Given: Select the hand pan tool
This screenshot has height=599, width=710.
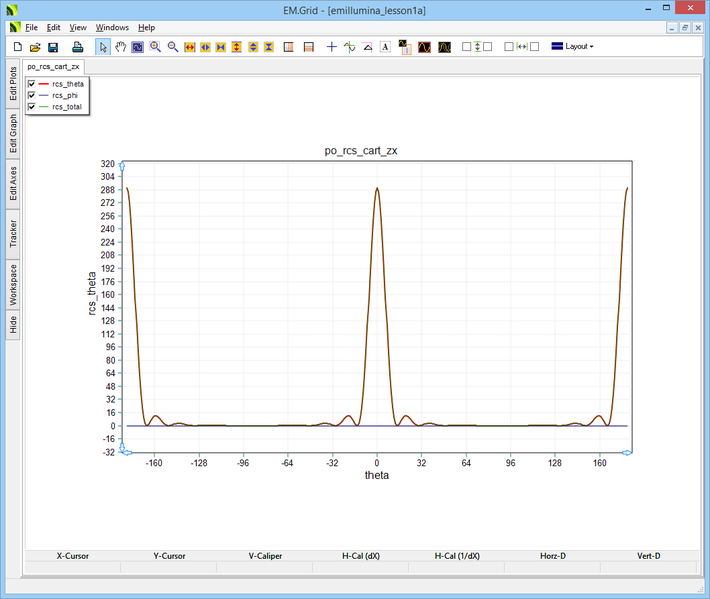Looking at the screenshot, I should click(120, 47).
